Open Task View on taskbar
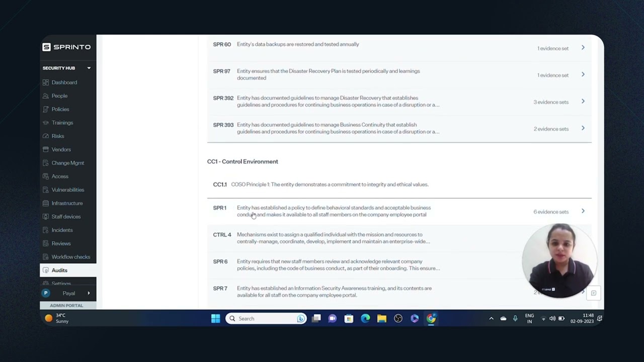The height and width of the screenshot is (362, 644). click(x=316, y=318)
